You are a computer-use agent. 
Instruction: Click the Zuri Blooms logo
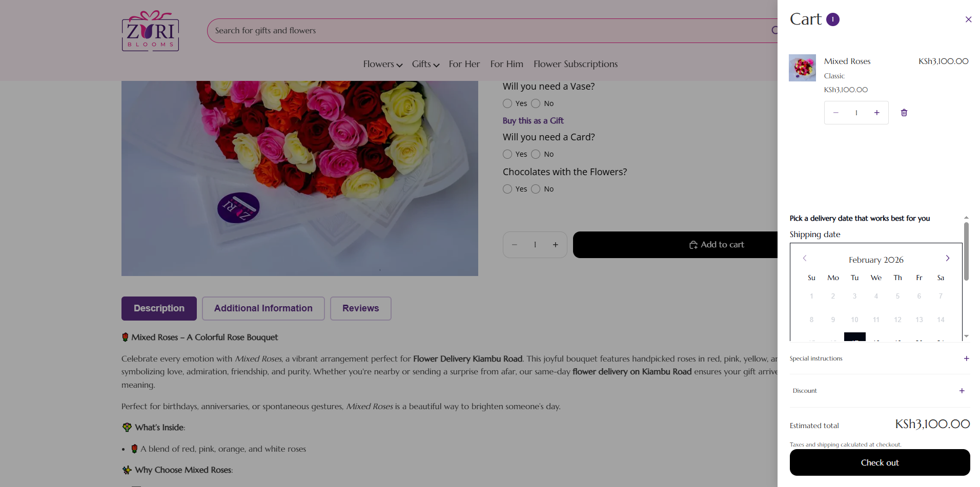pyautogui.click(x=150, y=31)
